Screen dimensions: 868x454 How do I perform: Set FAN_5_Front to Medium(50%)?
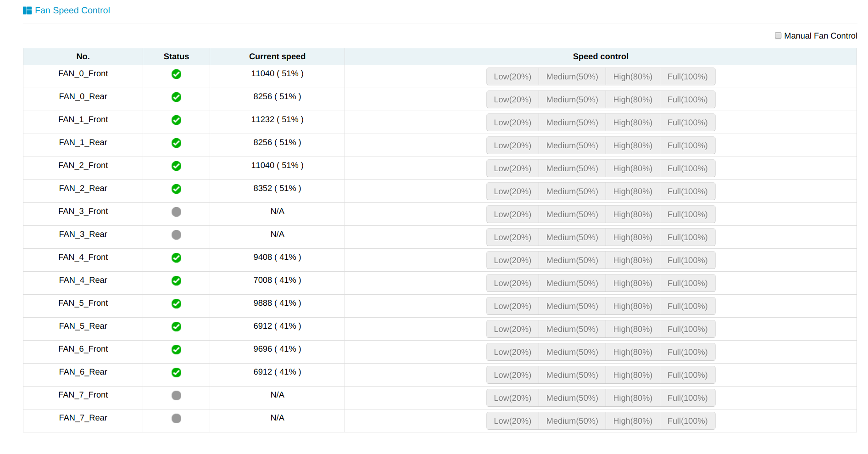point(572,306)
